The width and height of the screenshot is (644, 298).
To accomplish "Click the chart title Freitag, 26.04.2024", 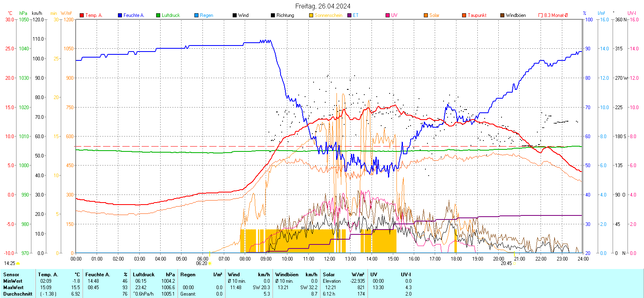I will click(323, 6).
